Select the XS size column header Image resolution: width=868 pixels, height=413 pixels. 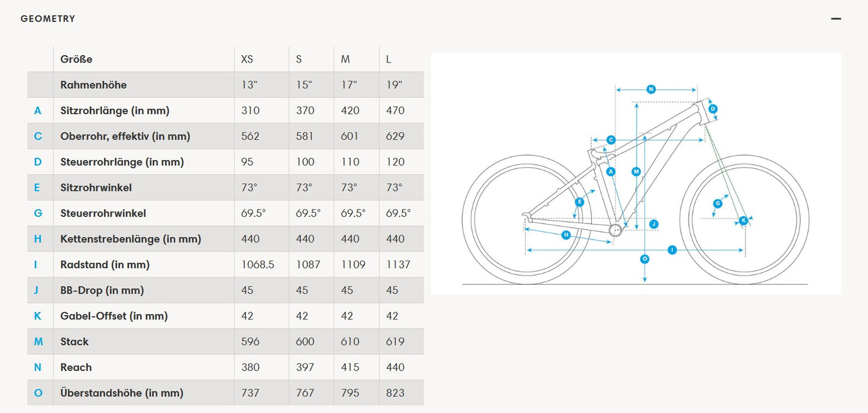(247, 59)
